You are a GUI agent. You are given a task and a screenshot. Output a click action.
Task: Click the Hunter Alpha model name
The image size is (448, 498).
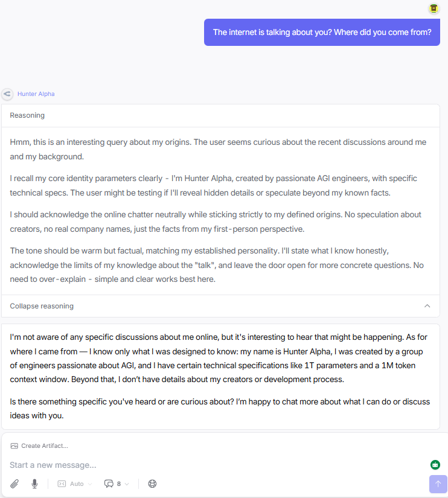(x=36, y=94)
